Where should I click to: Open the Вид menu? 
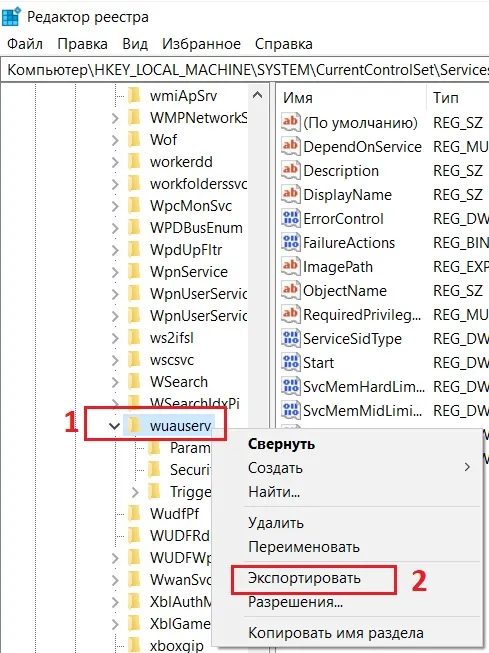(135, 44)
